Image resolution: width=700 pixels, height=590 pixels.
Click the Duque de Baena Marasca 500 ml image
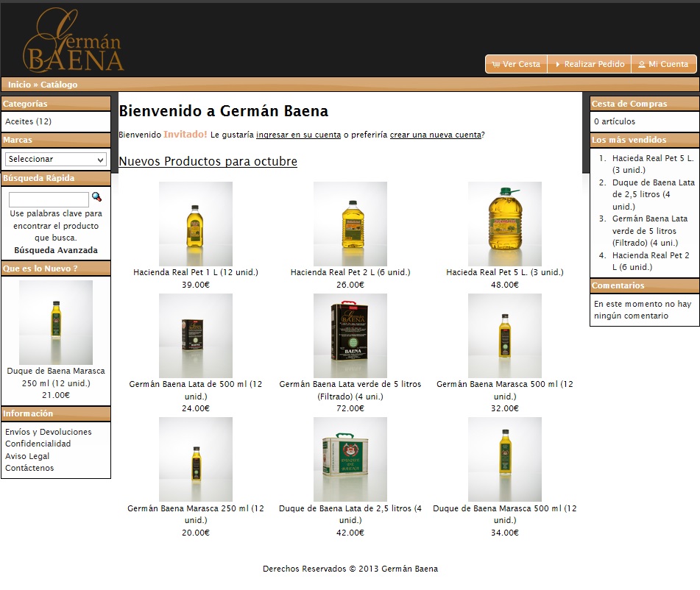click(504, 459)
